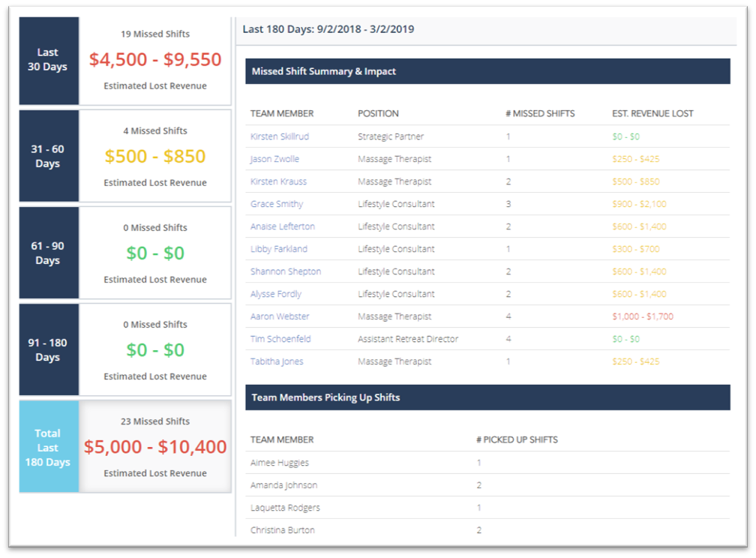Viewport: 756px width, 558px height.
Task: Click Jason Zwolle team member link
Action: click(274, 159)
